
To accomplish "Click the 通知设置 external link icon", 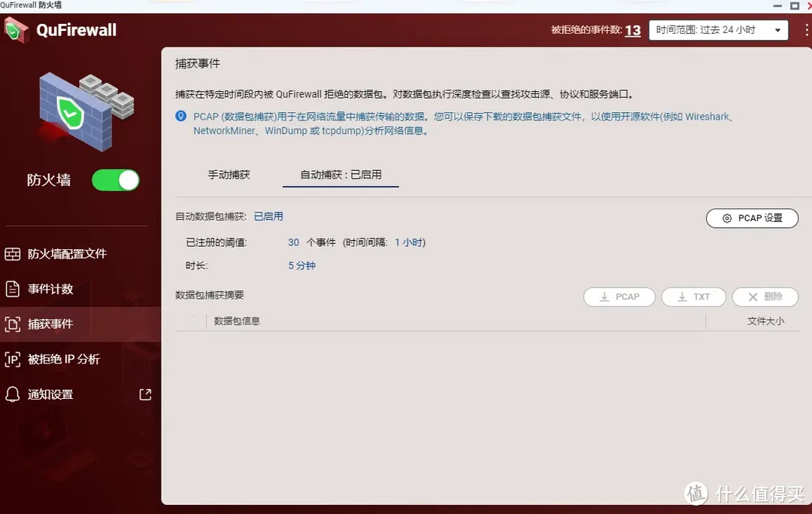I will [146, 394].
